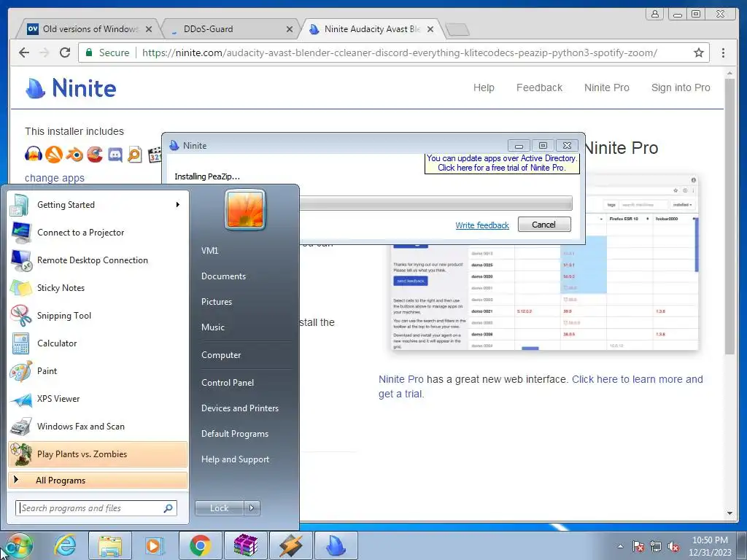This screenshot has height=560, width=747.
Task: Open Remote Desktop Connection
Action: click(98, 260)
